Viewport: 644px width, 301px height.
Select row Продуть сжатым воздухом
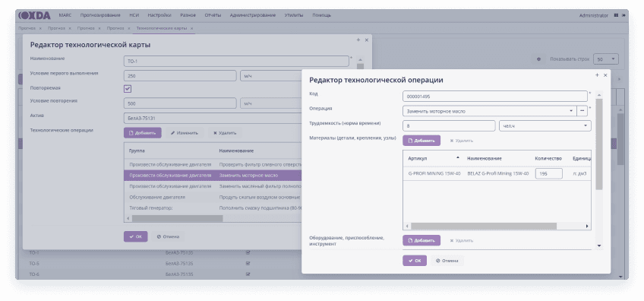coord(213,197)
